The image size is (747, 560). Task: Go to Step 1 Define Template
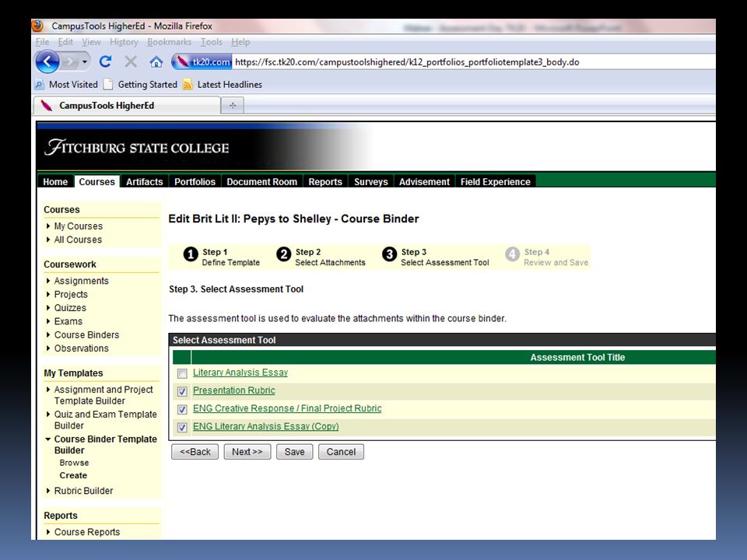222,257
